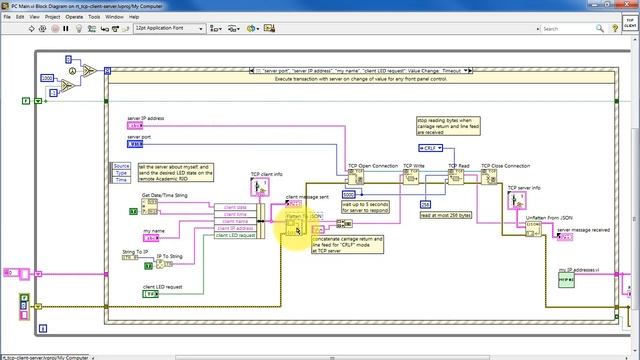Select the String To IP node

(131, 258)
